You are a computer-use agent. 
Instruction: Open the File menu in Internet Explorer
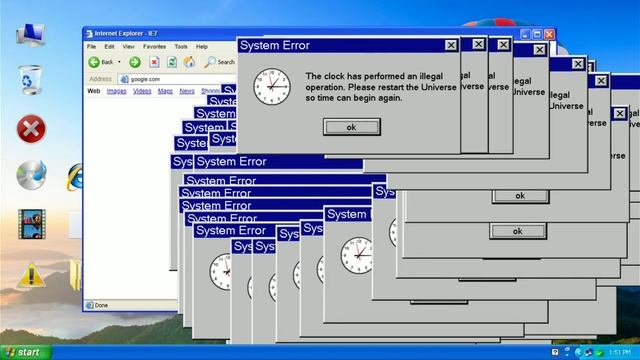pos(91,47)
